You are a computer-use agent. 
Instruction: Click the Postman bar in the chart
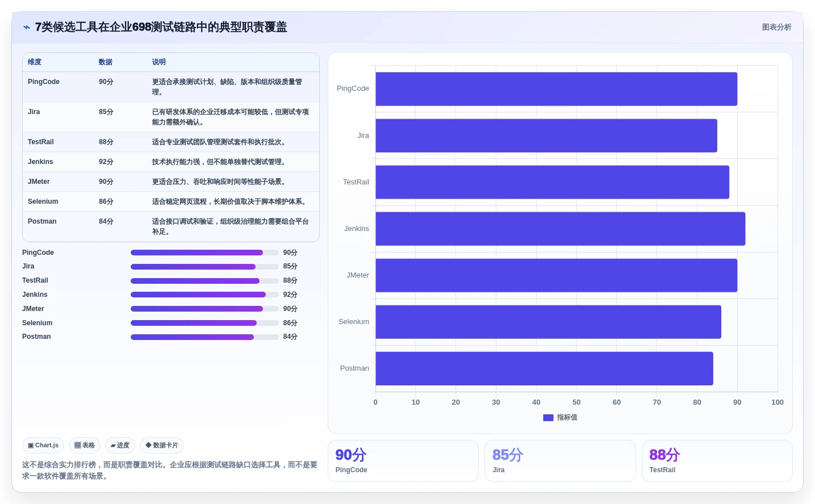pos(544,368)
